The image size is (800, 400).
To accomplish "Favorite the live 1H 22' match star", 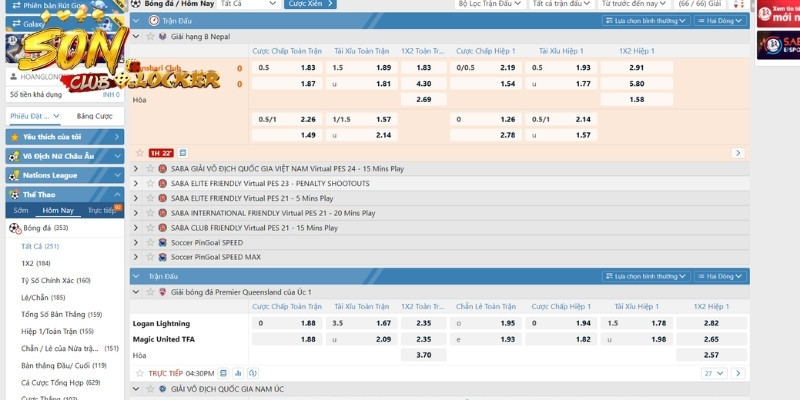I will coord(140,153).
